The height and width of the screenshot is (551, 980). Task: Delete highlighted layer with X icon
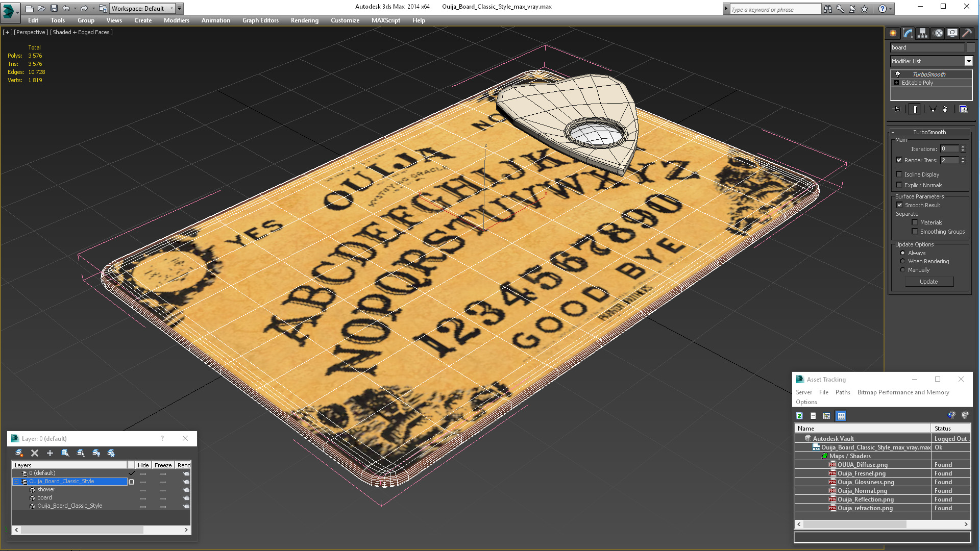click(35, 453)
